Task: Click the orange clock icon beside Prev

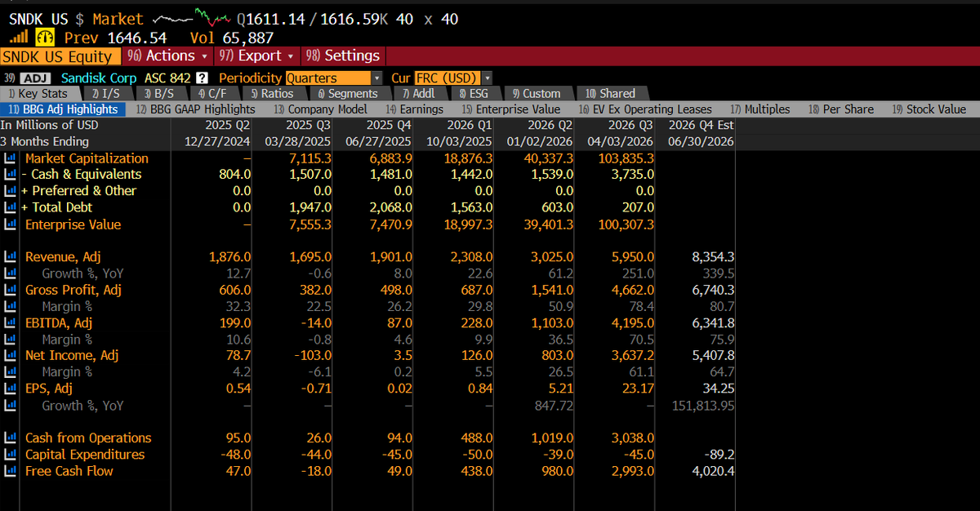Action: pyautogui.click(x=45, y=38)
